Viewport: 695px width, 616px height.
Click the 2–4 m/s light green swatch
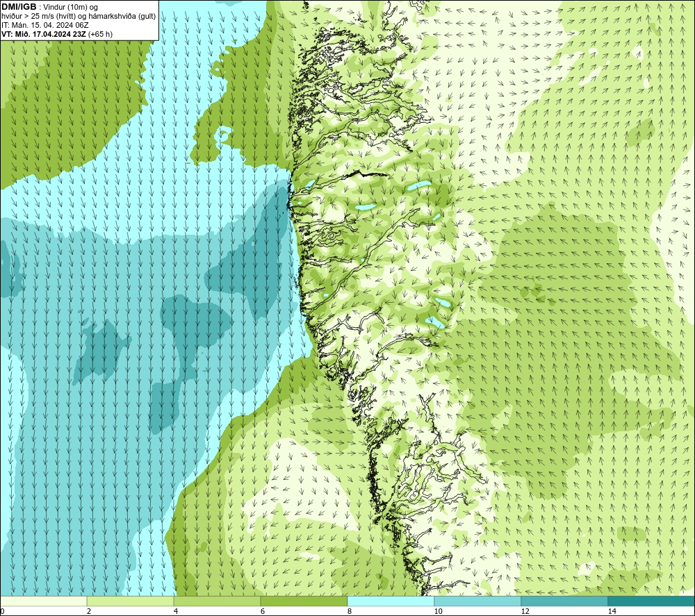point(131,601)
